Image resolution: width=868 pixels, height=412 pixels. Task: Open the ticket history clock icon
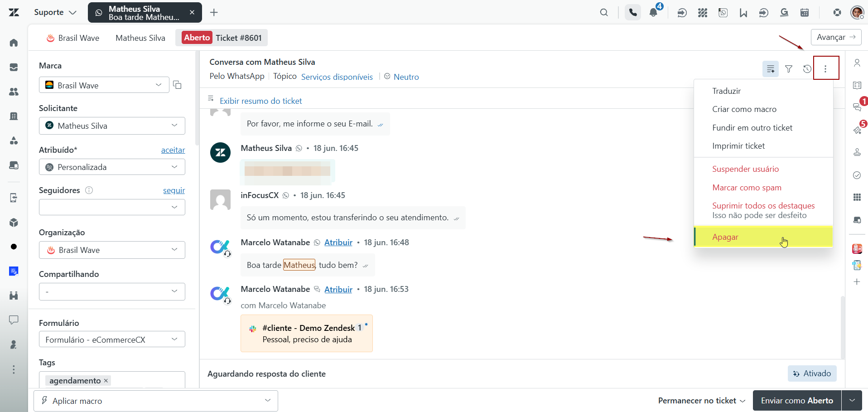click(807, 69)
